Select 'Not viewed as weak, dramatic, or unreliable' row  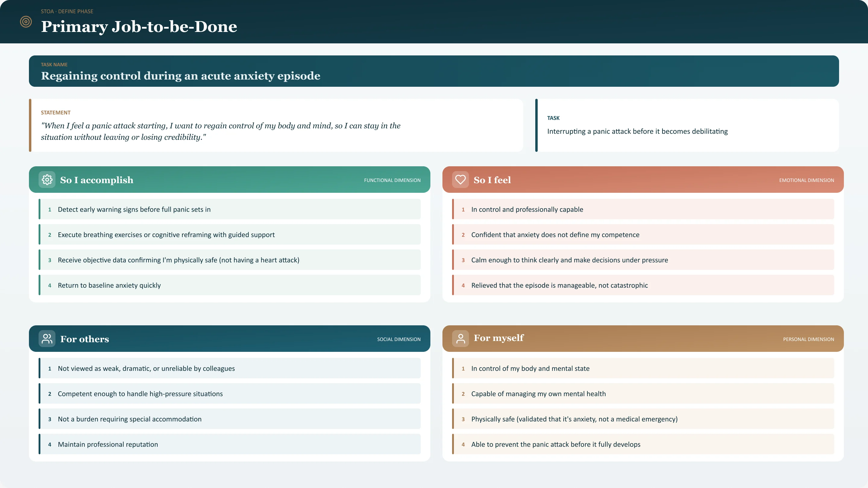(229, 368)
